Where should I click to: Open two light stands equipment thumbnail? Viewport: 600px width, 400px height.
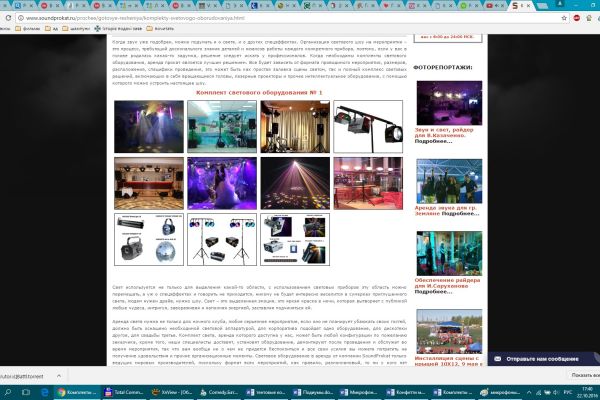(222, 240)
